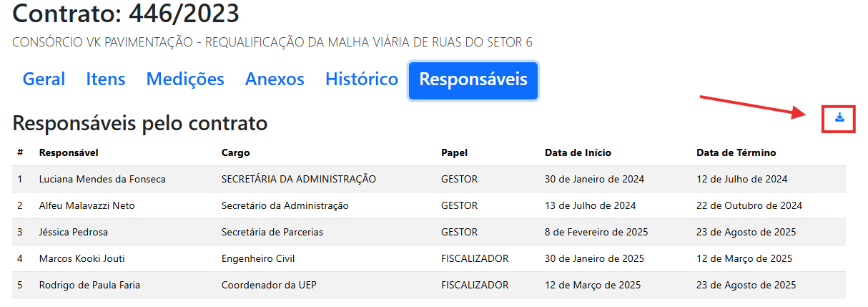Click the Marcos Kooki Jouti row
This screenshot has width=868, height=307.
[x=82, y=259]
